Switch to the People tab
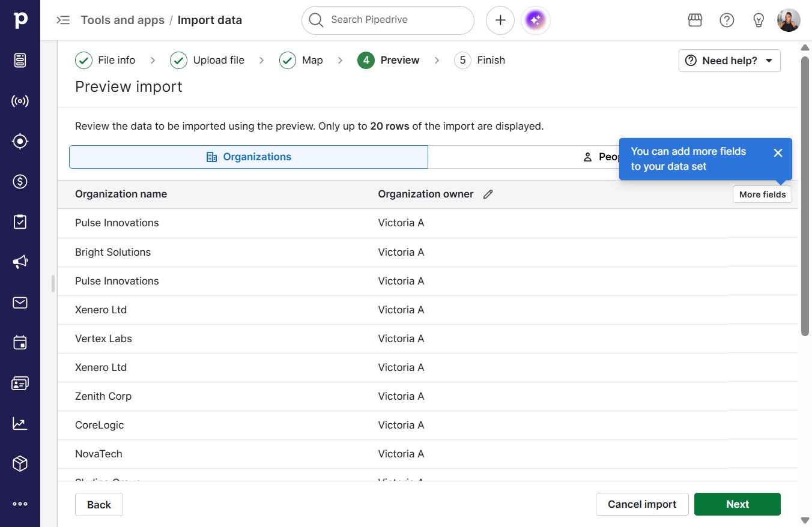812x527 pixels. point(604,157)
